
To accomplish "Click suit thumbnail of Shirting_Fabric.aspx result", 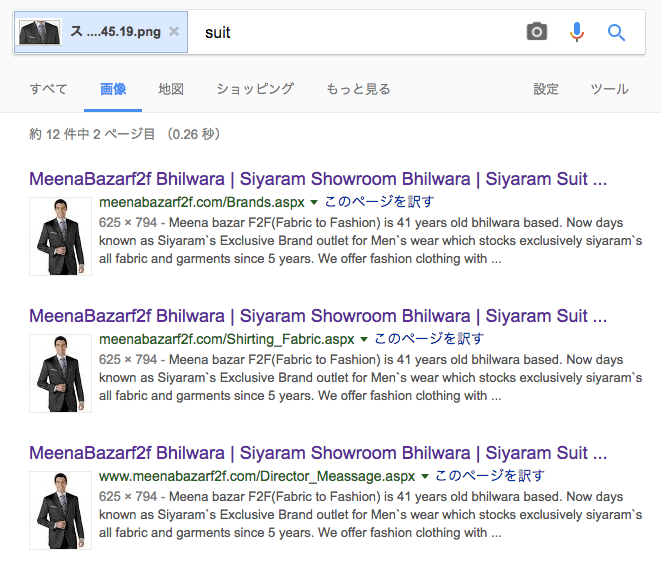I will (60, 373).
